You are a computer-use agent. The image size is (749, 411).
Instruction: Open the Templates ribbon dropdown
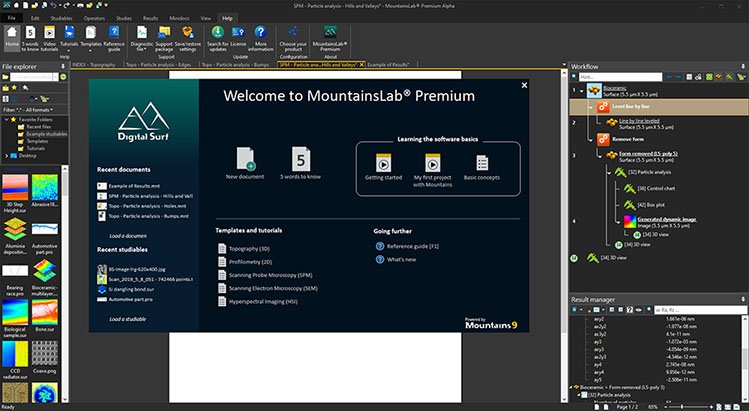90,50
